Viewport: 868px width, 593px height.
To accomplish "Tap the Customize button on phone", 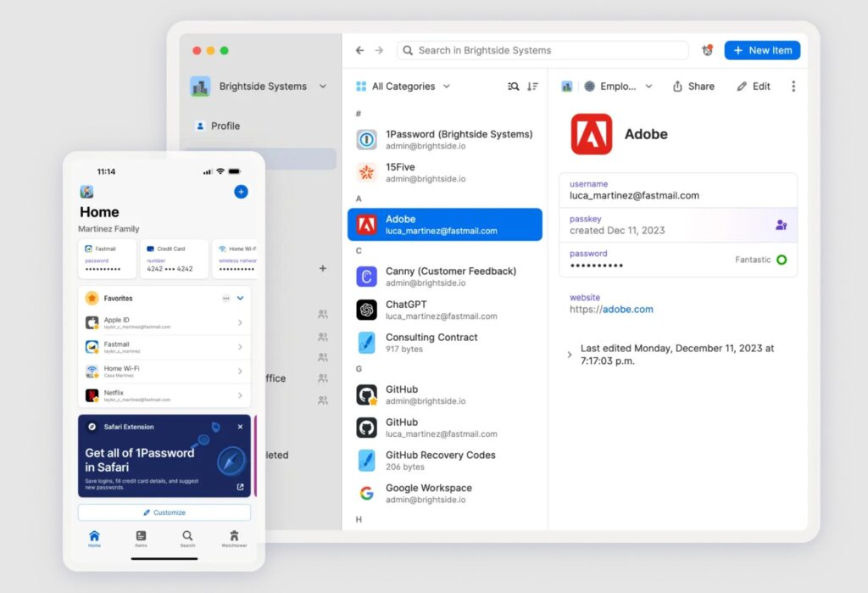I will (x=164, y=512).
